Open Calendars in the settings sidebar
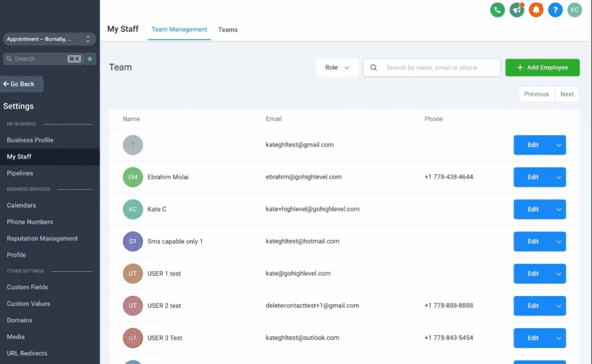This screenshot has height=364, width=592. [x=21, y=205]
